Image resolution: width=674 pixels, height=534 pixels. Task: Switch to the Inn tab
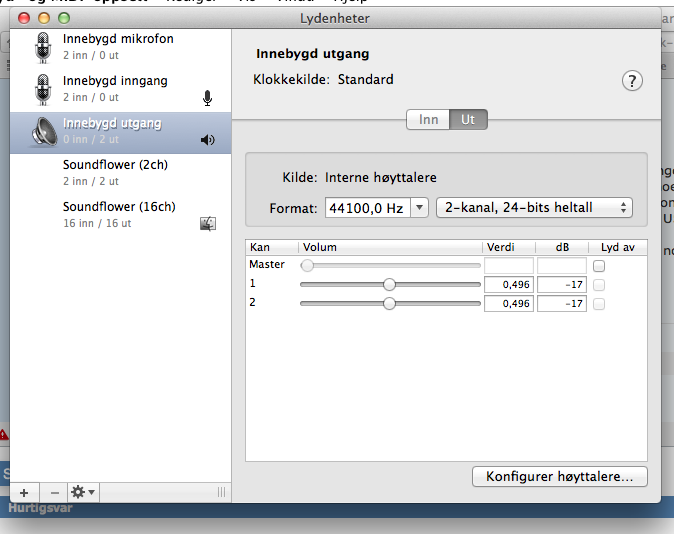click(428, 120)
